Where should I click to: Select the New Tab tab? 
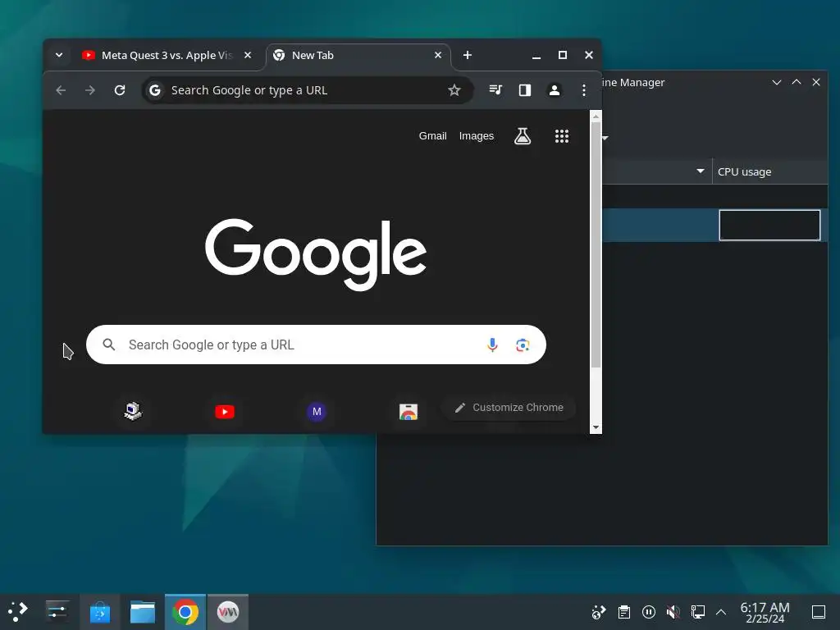click(358, 55)
